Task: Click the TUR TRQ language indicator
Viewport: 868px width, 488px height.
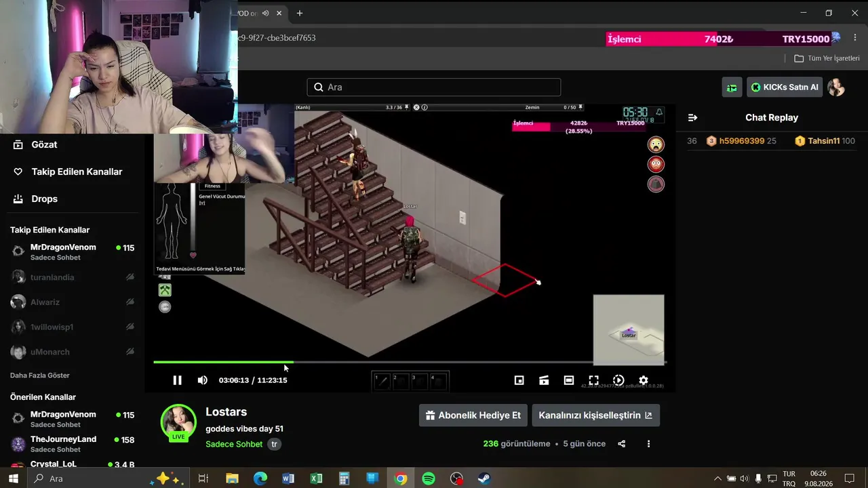Action: pyautogui.click(x=789, y=479)
